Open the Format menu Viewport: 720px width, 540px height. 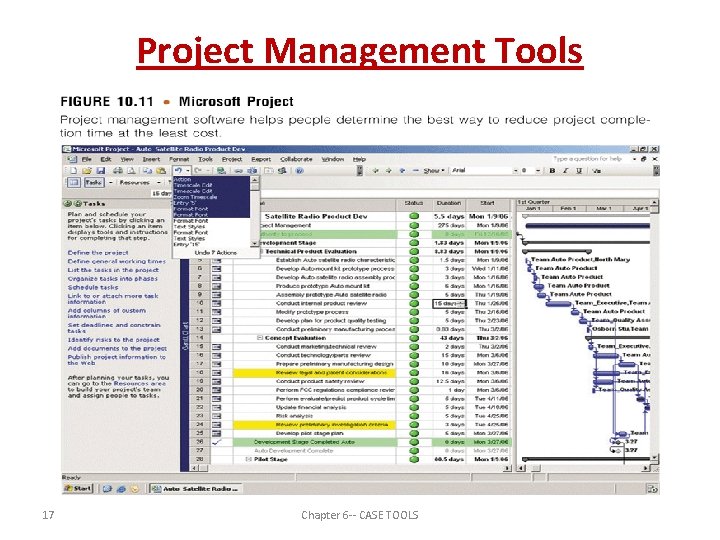coord(179,159)
